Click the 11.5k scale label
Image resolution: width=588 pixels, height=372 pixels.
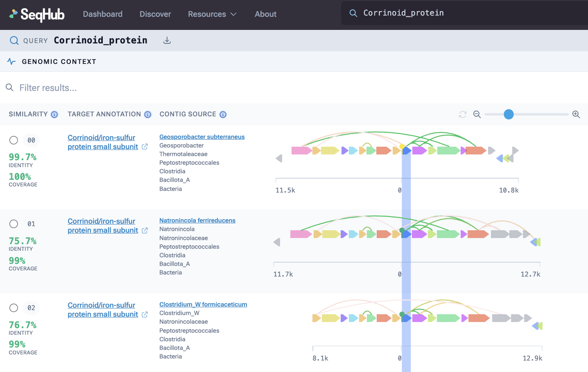(285, 190)
